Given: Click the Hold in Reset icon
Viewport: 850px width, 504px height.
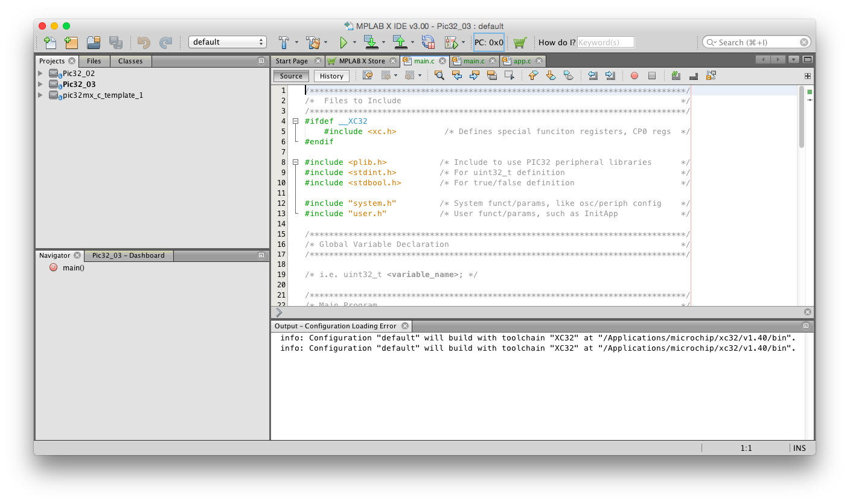Looking at the screenshot, I should tap(428, 42).
